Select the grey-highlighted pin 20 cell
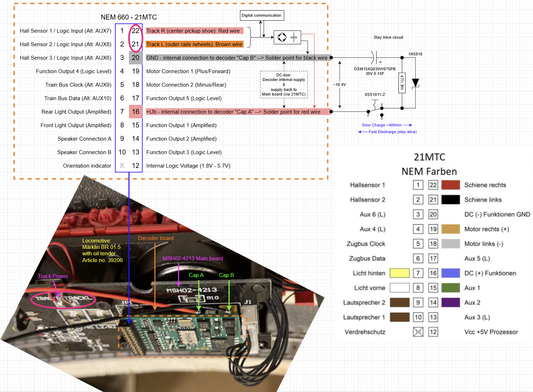Viewport: 533px width, 392px height. [136, 58]
